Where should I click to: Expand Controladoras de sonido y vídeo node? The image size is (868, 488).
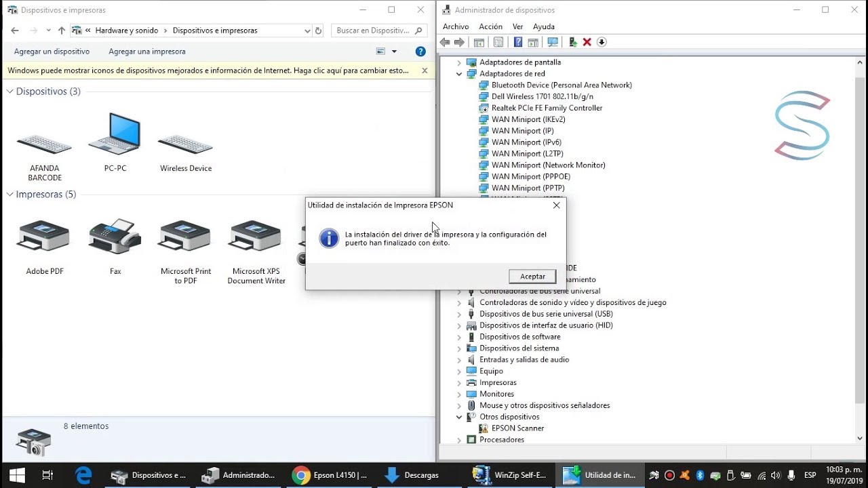click(459, 303)
